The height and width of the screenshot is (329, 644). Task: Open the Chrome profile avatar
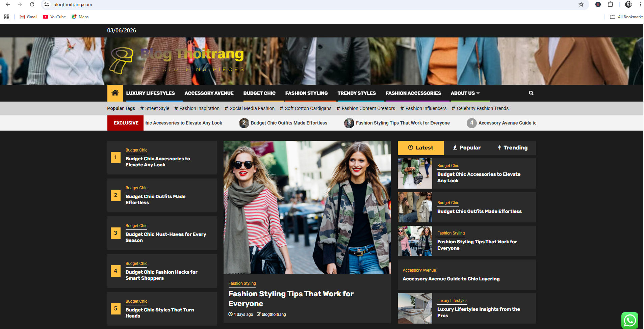(628, 4)
